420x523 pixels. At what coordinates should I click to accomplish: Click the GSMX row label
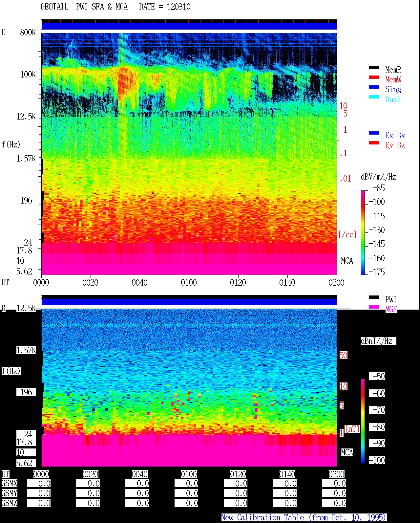tap(9, 484)
